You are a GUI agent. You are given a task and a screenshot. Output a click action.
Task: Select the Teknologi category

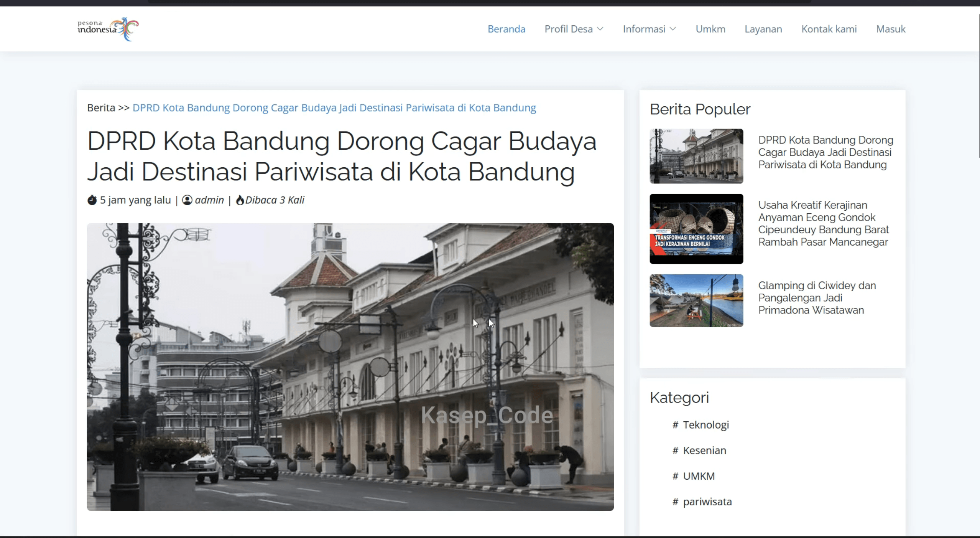click(x=705, y=425)
